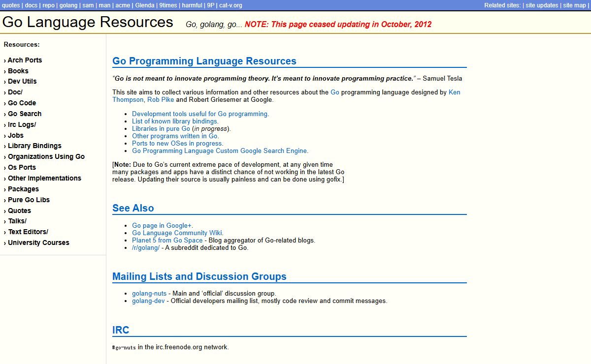Open Irc Logs/ sidebar entry
Screen dimensions: 591x364
click(22, 124)
